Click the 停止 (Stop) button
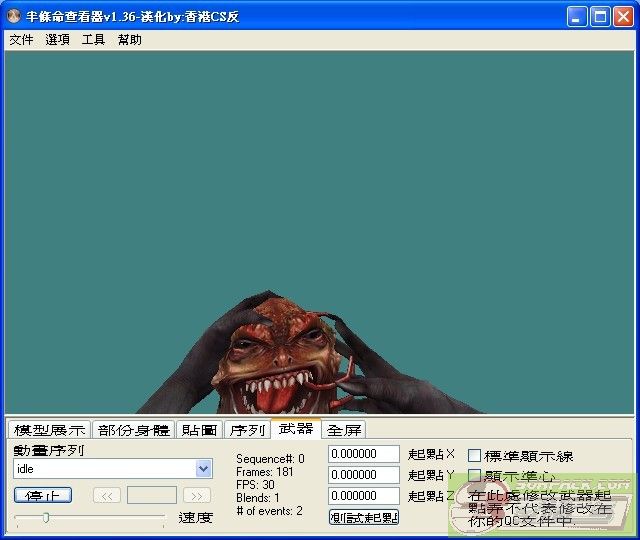 pyautogui.click(x=43, y=495)
